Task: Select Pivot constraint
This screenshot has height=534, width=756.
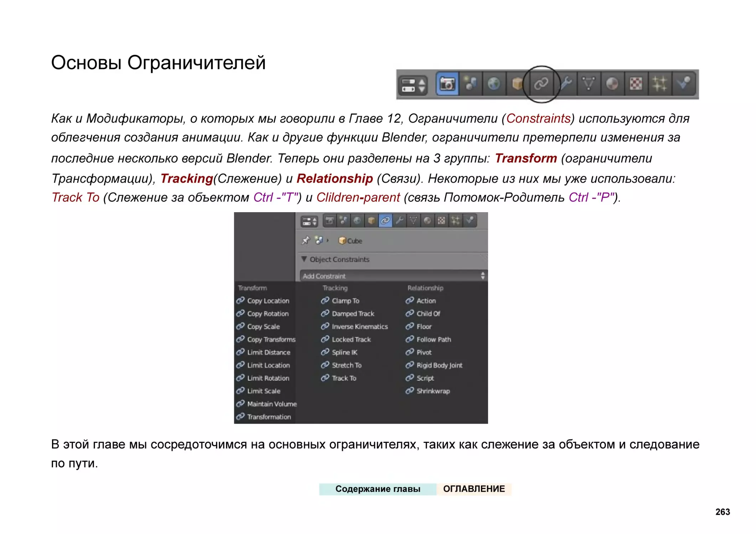Action: pos(419,352)
